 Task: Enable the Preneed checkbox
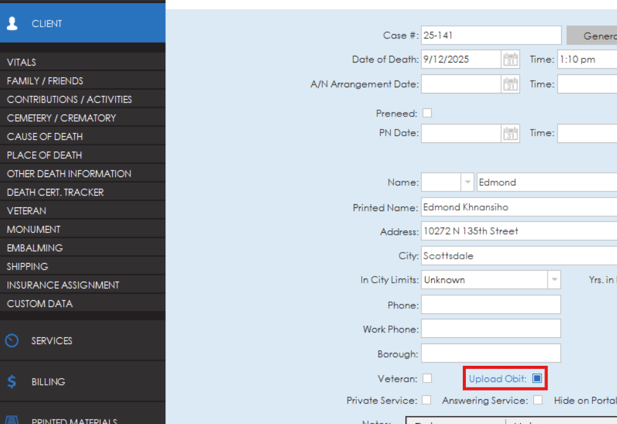(427, 114)
